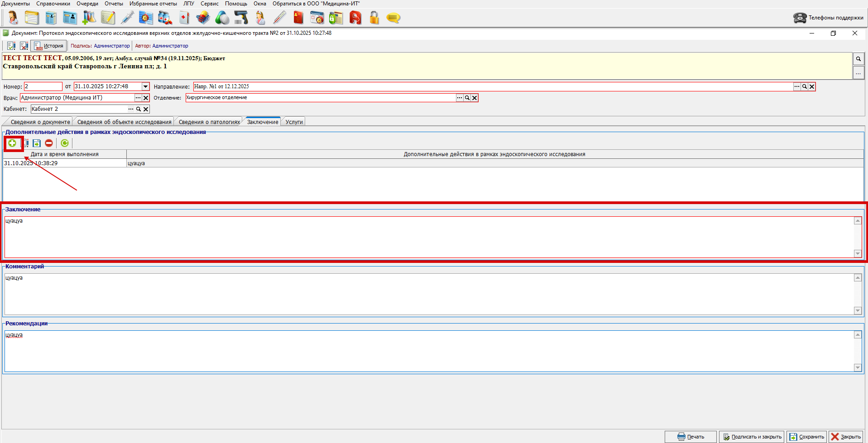Open the ellipsis picker for Отделение field
Viewport: 868px width, 443px height.
460,98
